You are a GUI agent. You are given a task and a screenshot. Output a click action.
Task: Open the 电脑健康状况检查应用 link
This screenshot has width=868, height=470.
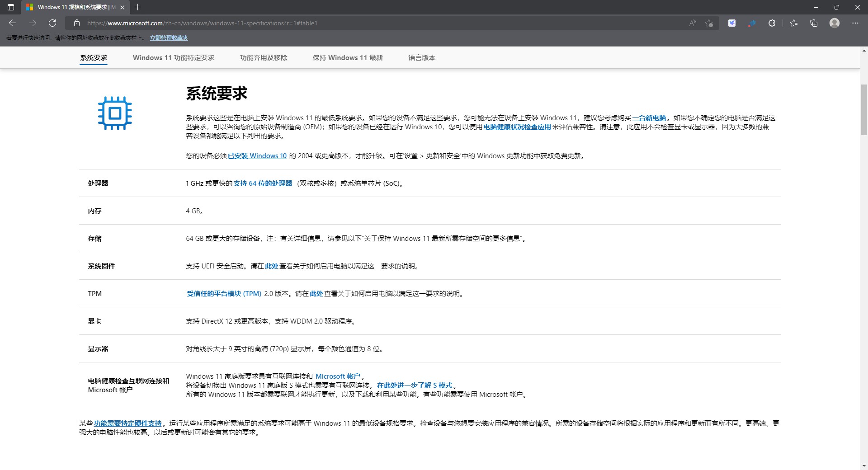[517, 127]
